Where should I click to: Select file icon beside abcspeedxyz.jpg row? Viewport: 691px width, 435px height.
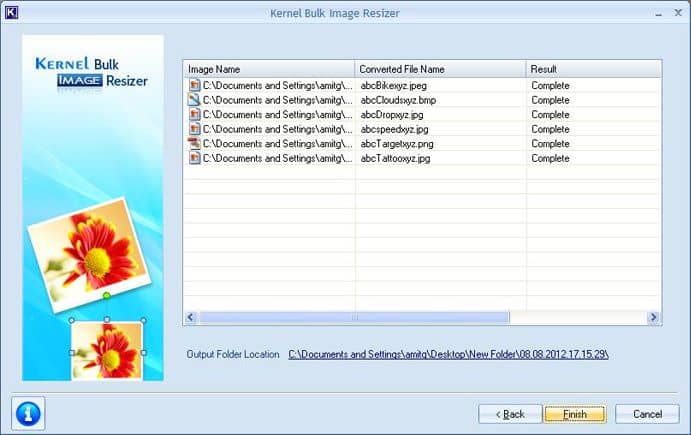(194, 129)
